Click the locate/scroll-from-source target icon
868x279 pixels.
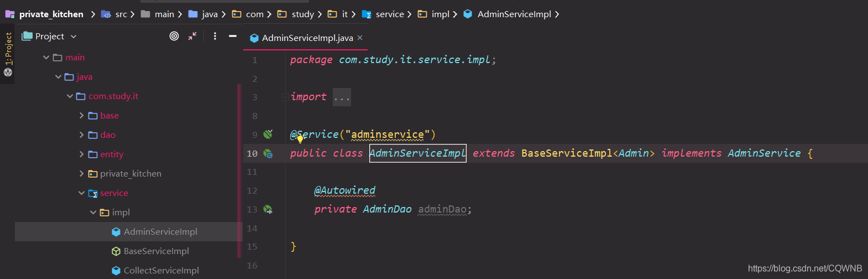coord(174,36)
